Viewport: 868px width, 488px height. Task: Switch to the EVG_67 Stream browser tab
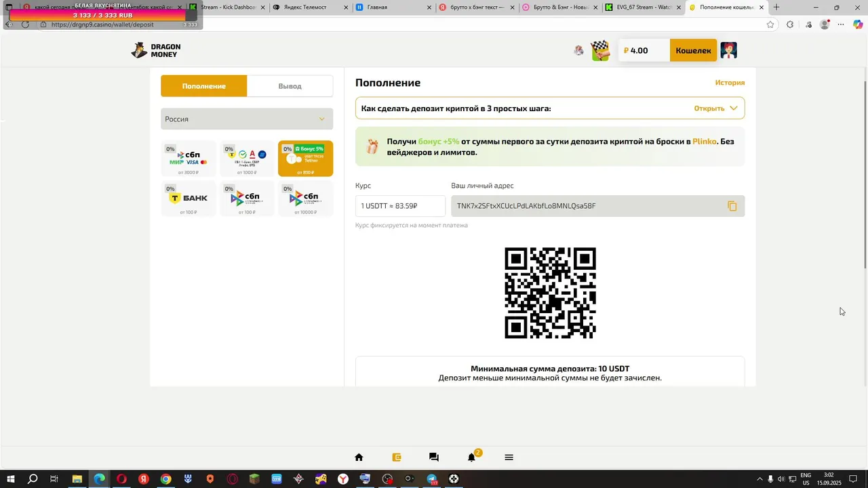[x=642, y=7]
